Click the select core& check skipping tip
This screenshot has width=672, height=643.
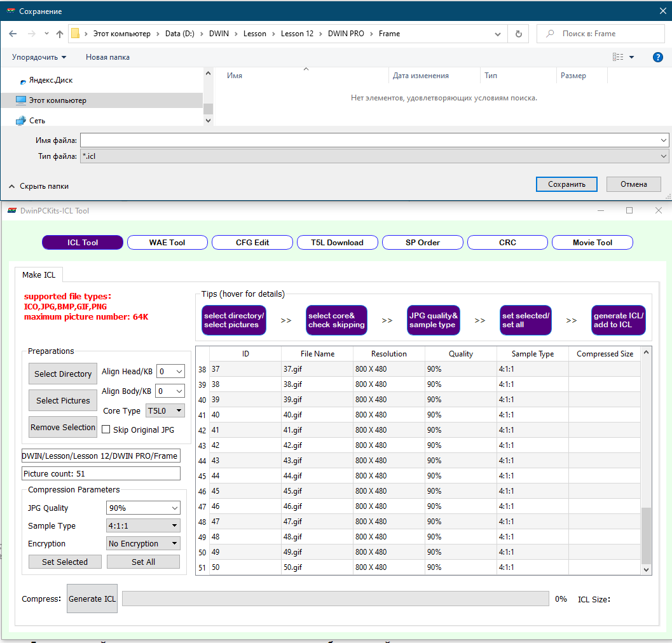[x=336, y=320]
